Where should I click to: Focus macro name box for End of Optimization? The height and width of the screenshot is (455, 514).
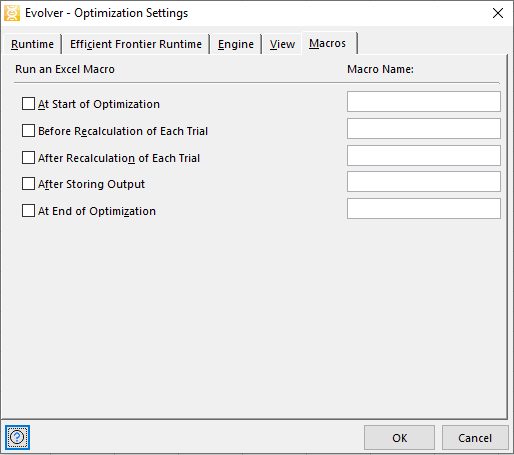pos(424,209)
